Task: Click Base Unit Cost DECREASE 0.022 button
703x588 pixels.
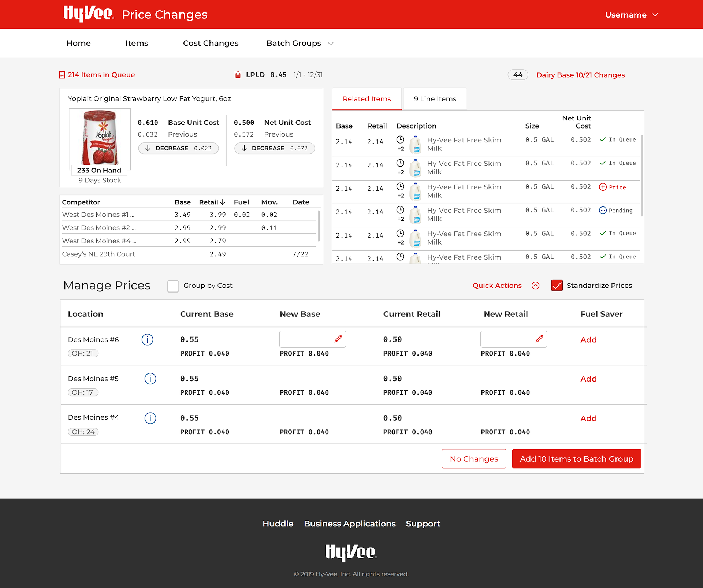Action: (178, 148)
